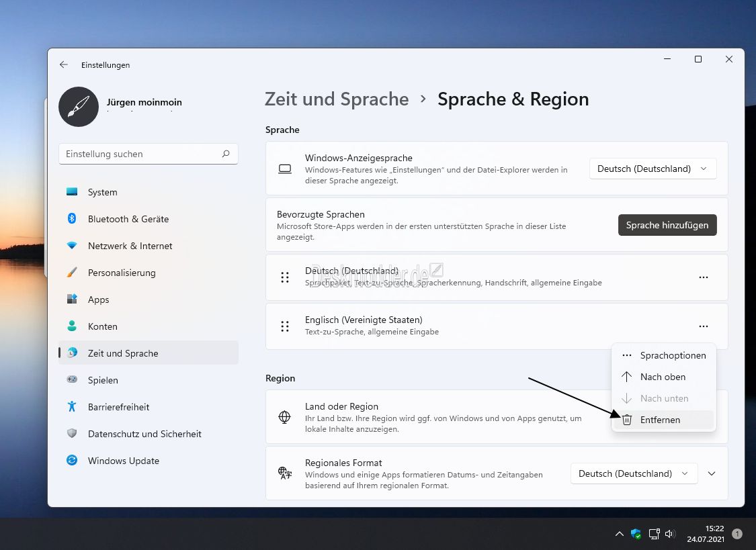Image resolution: width=756 pixels, height=550 pixels.
Task: Open the clock and date flyout
Action: pos(706,534)
